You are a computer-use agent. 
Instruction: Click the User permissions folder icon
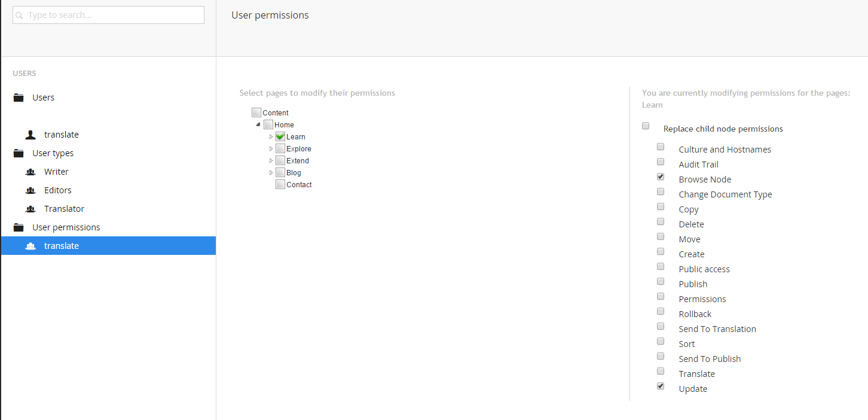pyautogui.click(x=19, y=227)
